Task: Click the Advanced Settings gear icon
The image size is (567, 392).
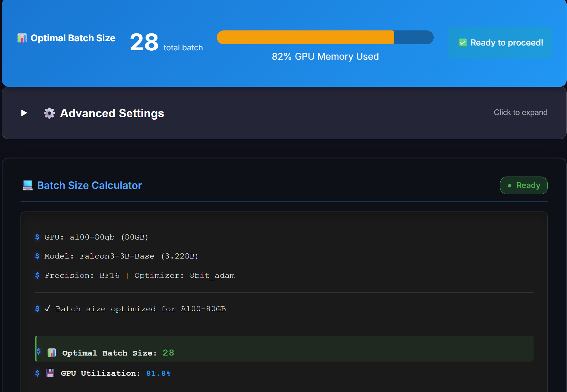Action: click(x=49, y=113)
